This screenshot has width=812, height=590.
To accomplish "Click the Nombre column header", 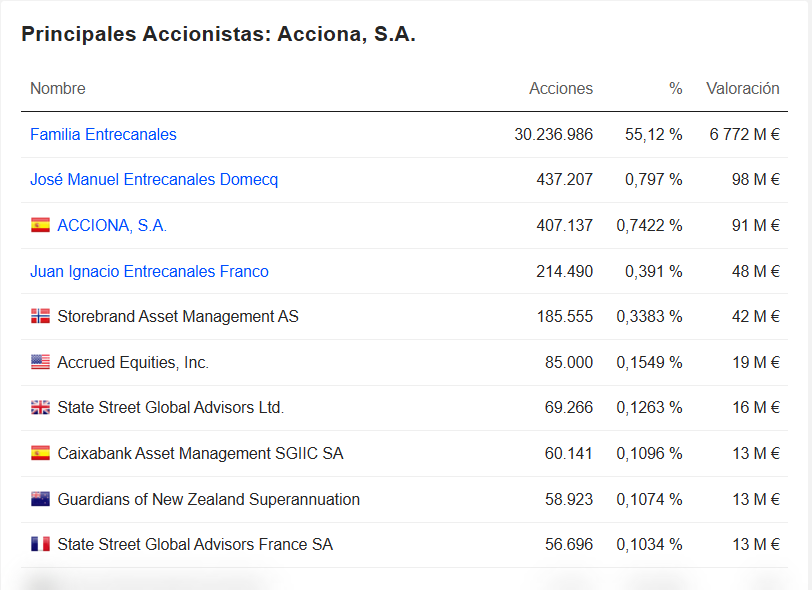I will pos(58,88).
